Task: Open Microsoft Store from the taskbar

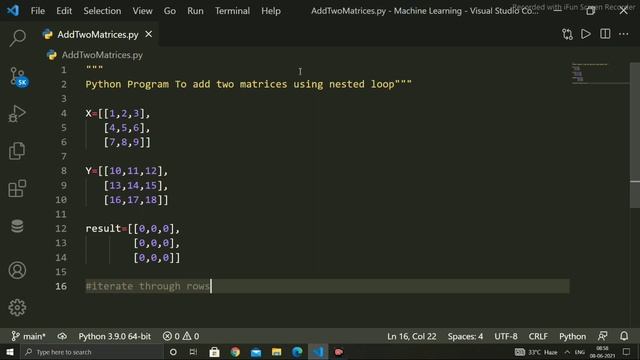Action: click(214, 352)
